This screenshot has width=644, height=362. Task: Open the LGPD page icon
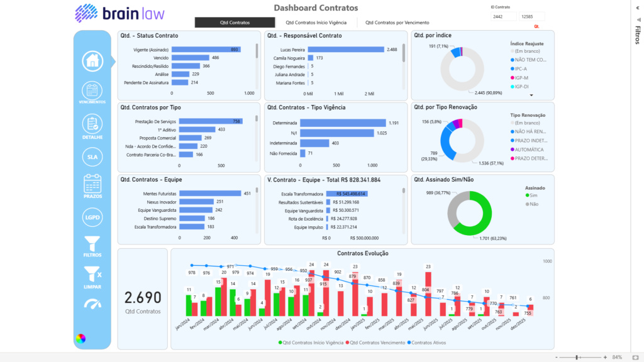[92, 217]
